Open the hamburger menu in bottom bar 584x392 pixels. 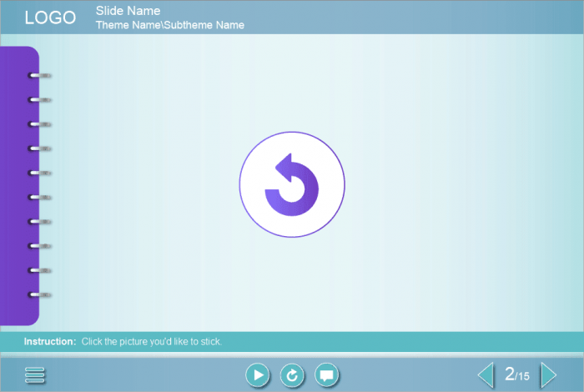[35, 376]
